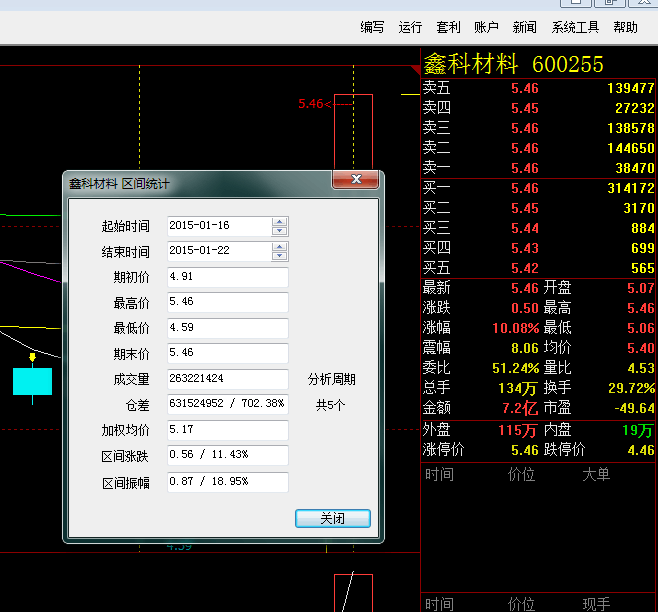Click the 关闭 button in the dialog
Image resolution: width=658 pixels, height=612 pixels.
(x=332, y=518)
